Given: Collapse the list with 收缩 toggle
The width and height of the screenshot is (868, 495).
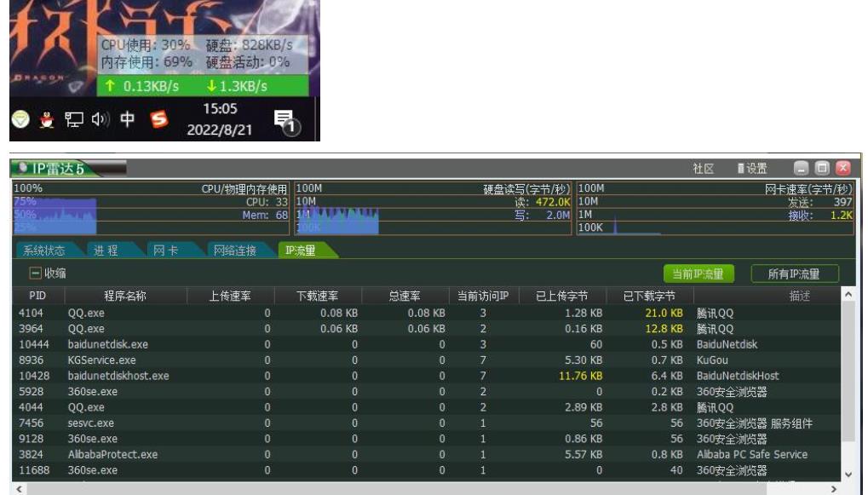Looking at the screenshot, I should coord(48,273).
